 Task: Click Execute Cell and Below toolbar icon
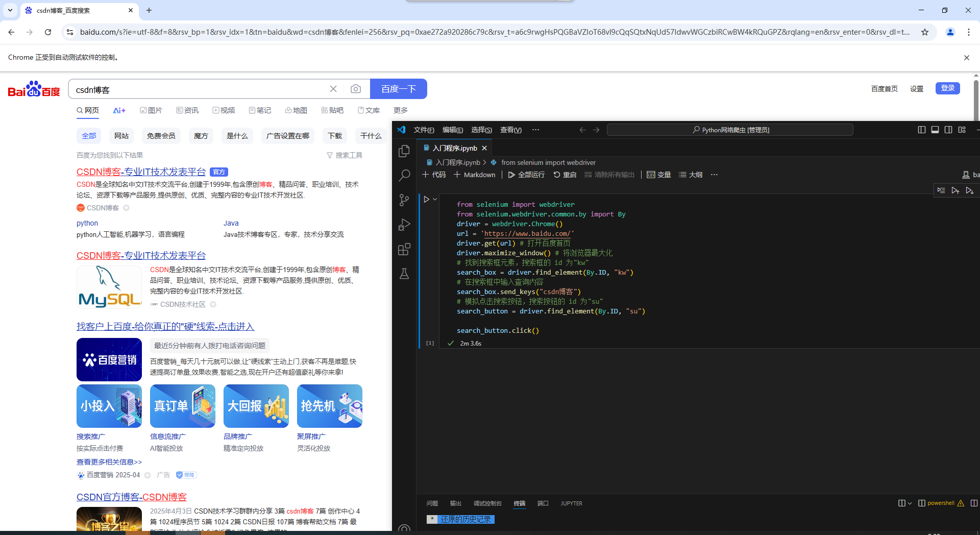coord(970,190)
